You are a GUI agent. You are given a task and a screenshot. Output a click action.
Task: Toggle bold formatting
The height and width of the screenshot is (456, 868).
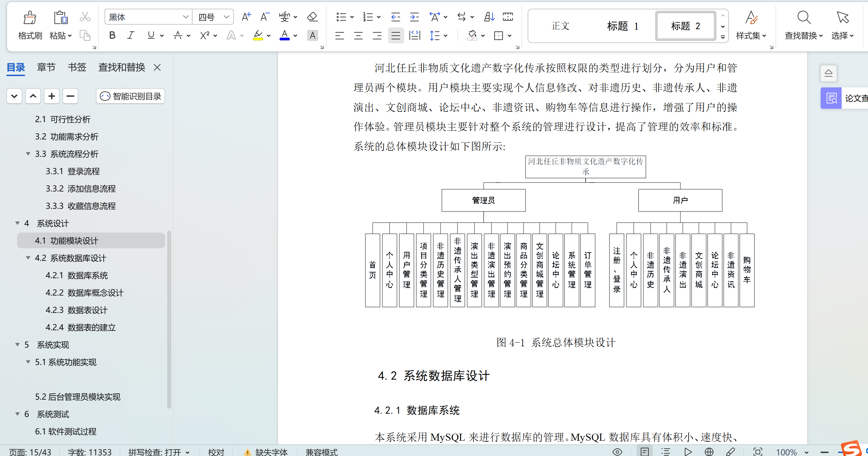[x=112, y=35]
